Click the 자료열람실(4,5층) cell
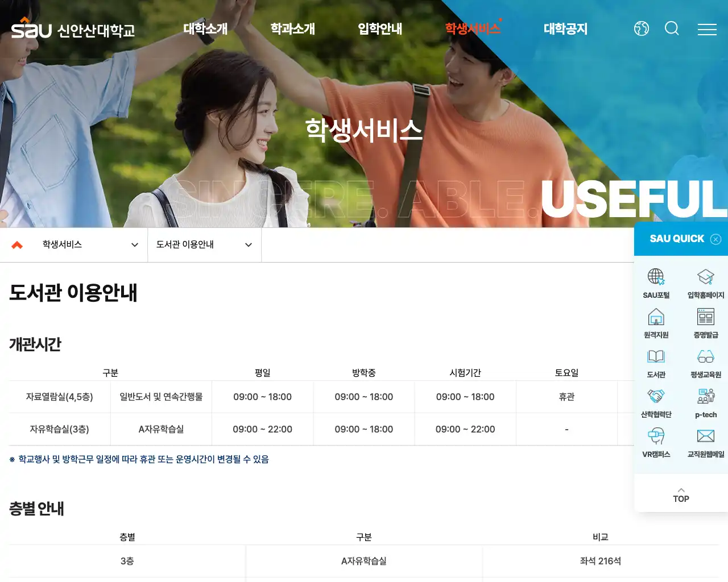 60,397
